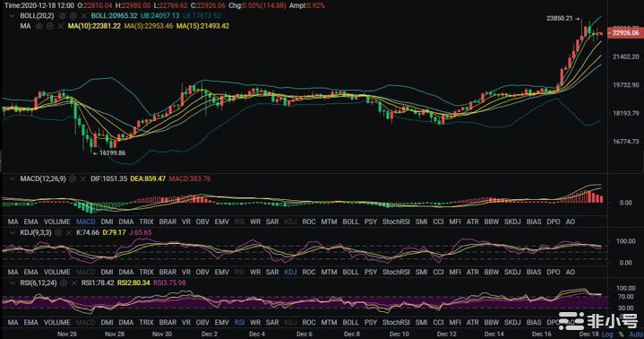Open MACD(12,26,9) settings gear
The height and width of the screenshot is (339, 644).
[x=73, y=179]
